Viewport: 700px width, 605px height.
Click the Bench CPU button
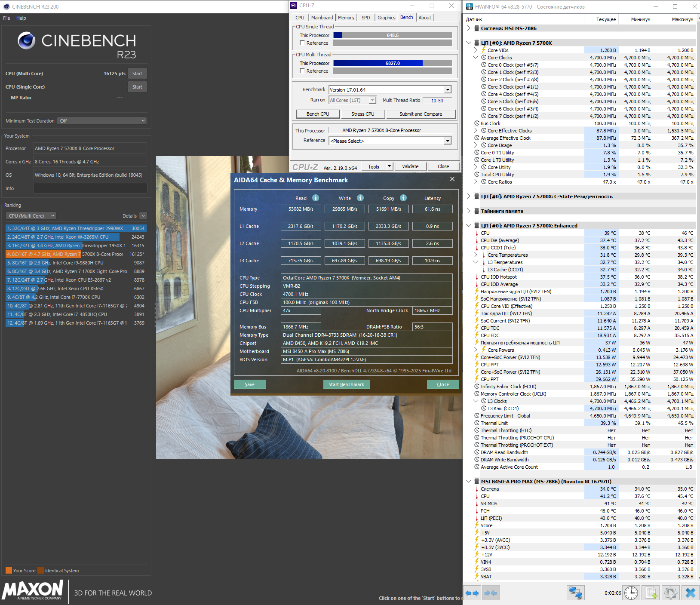(318, 114)
